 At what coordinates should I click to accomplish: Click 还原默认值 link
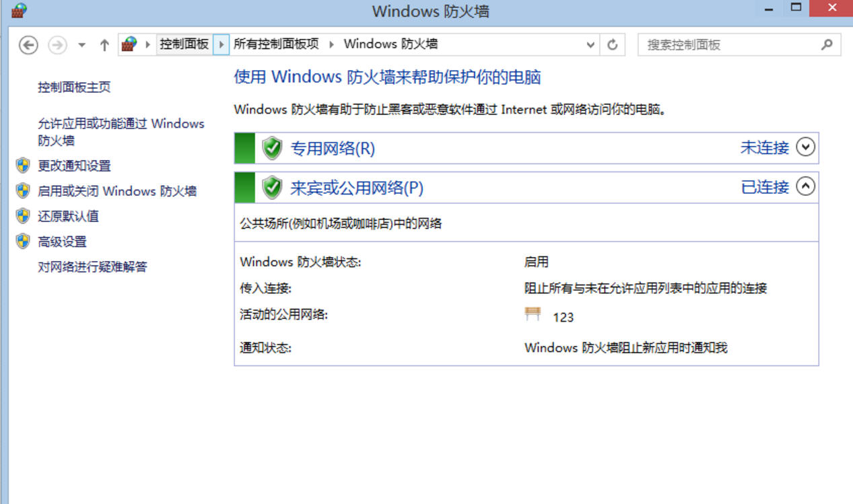[x=68, y=216]
